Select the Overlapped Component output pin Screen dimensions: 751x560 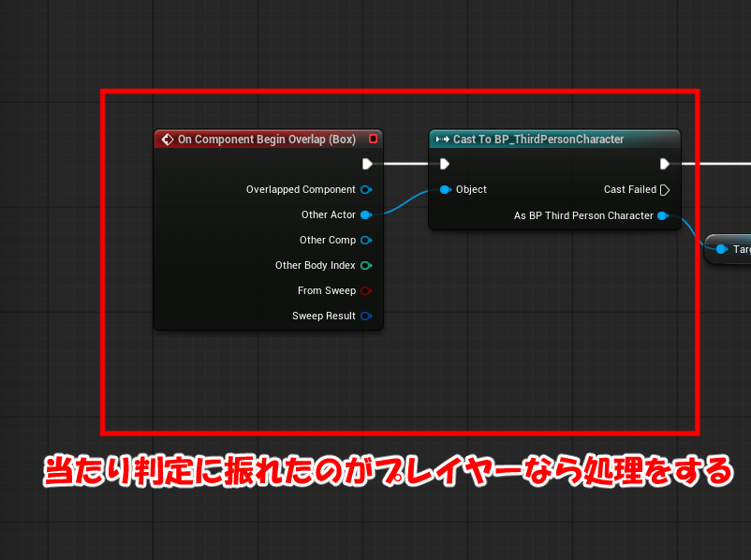coord(365,189)
